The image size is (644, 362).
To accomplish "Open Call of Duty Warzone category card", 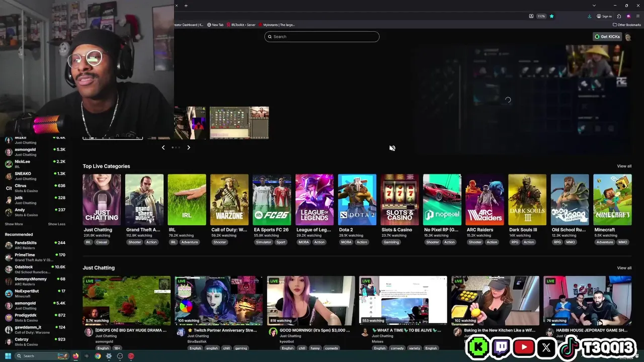I will [x=229, y=200].
